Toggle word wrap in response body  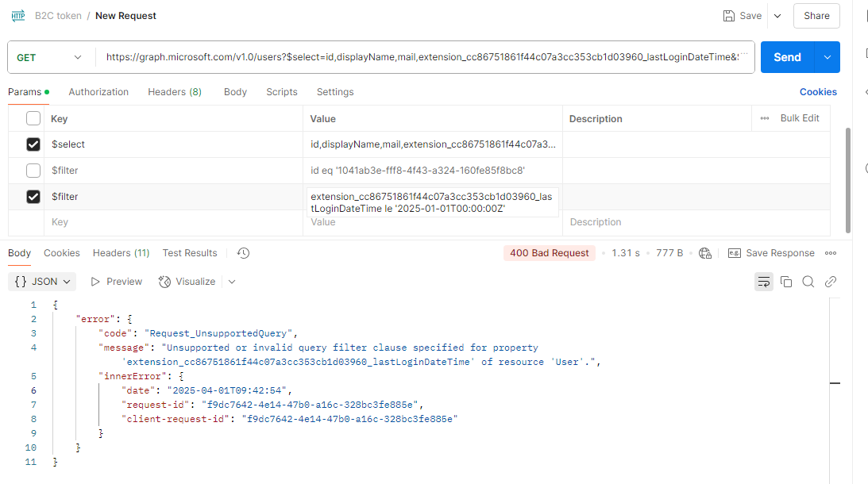click(x=764, y=282)
